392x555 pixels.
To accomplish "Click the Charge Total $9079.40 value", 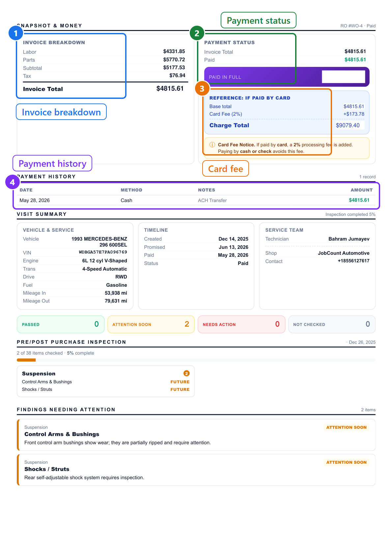I will (x=348, y=125).
